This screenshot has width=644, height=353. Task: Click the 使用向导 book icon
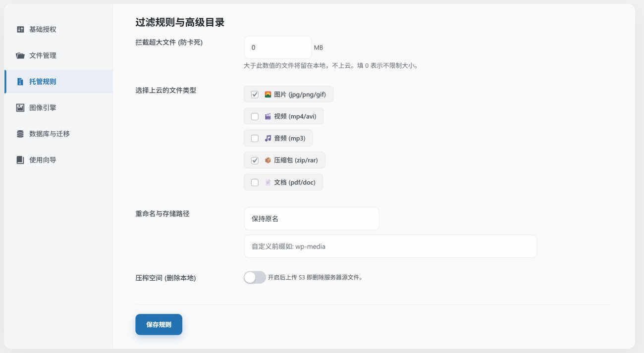tap(20, 160)
